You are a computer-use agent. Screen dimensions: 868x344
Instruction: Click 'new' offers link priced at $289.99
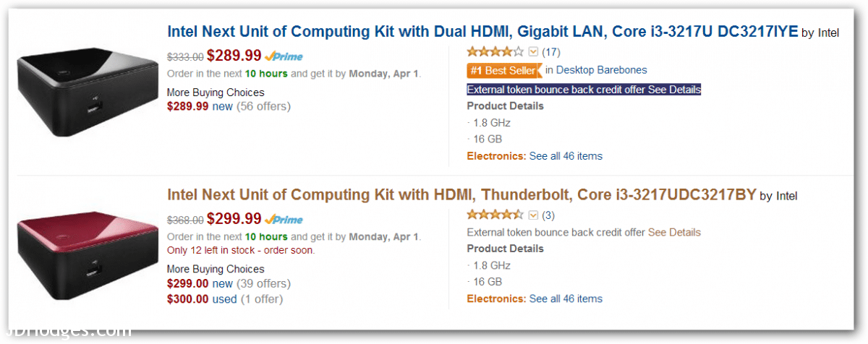coord(222,106)
